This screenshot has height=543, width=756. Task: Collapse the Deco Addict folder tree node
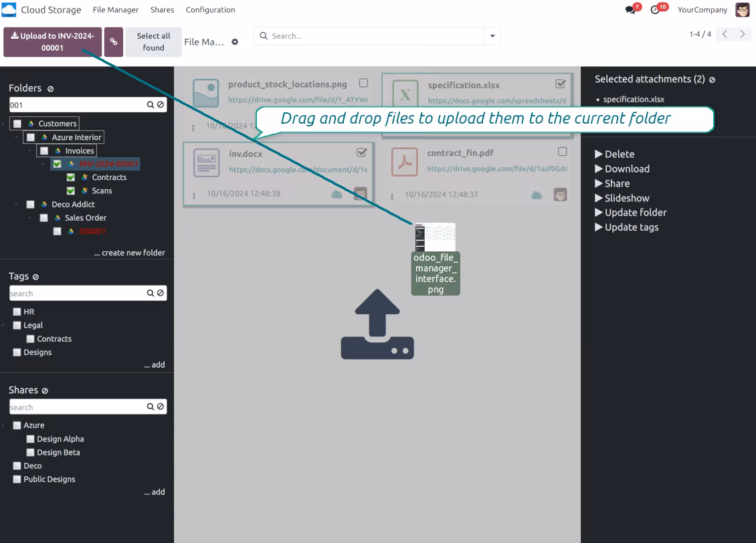tap(17, 204)
